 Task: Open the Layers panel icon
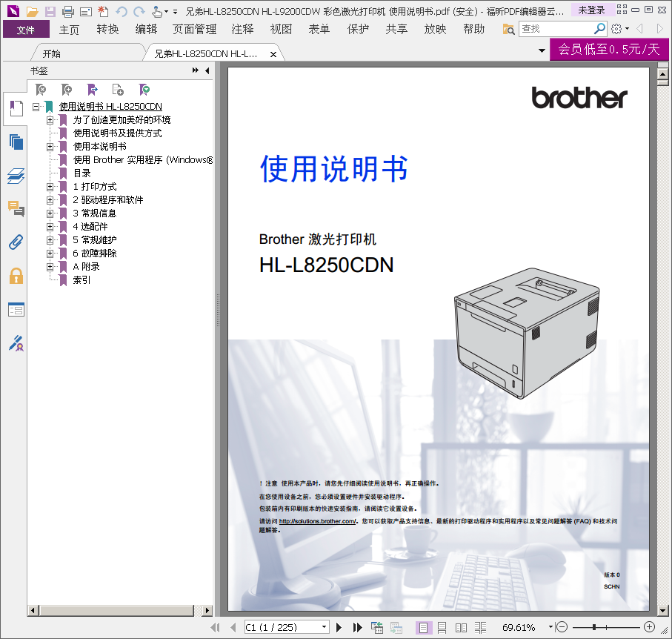click(16, 176)
